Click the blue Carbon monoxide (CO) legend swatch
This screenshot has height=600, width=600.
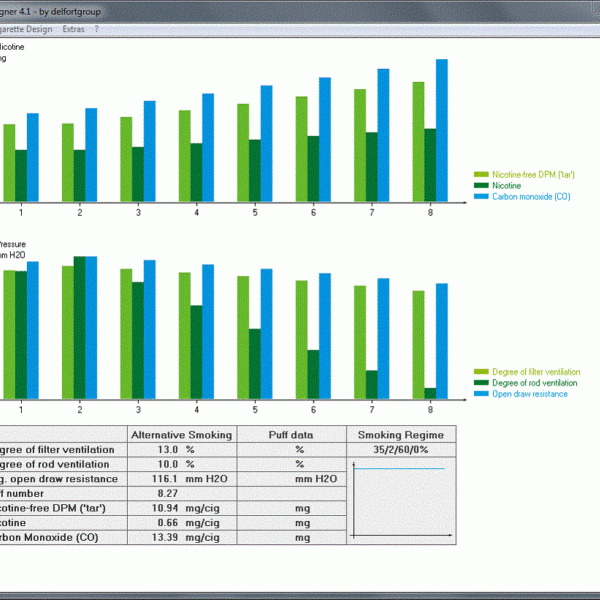(481, 196)
